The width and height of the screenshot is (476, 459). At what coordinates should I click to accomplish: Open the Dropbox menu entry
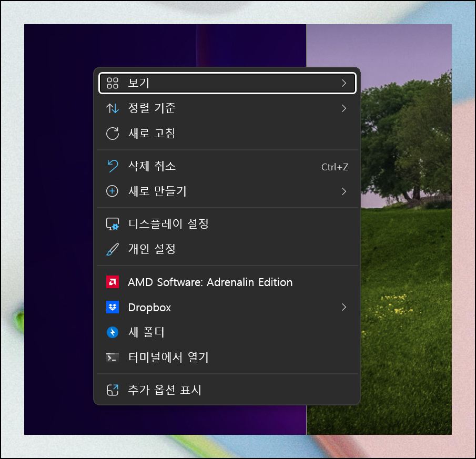tap(227, 308)
